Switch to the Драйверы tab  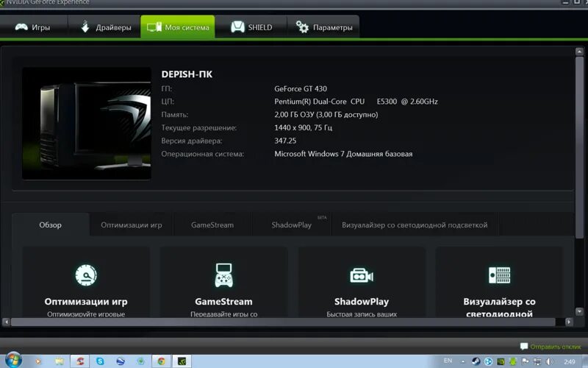(106, 27)
